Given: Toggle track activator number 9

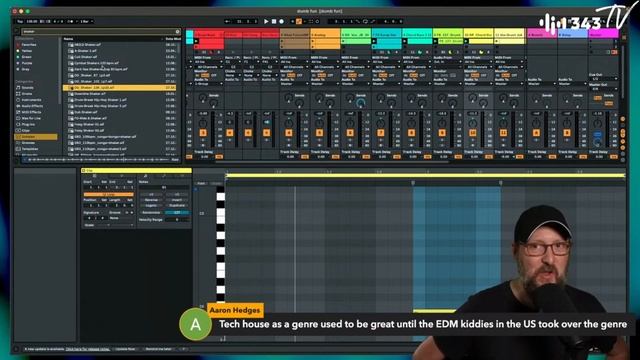Looking at the screenshot, I should coord(442,133).
